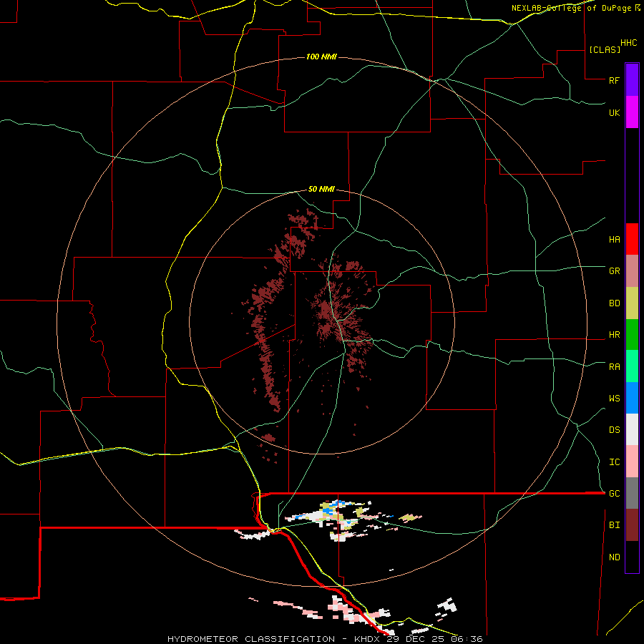Click the BI legend label
This screenshot has width=644, height=644.
coord(614,525)
